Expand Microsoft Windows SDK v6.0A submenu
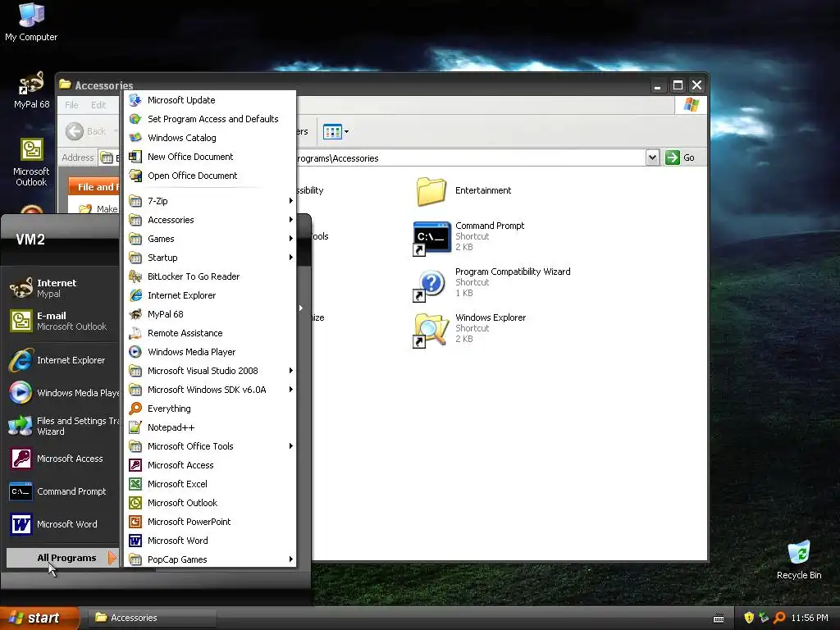This screenshot has width=840, height=630. [210, 390]
